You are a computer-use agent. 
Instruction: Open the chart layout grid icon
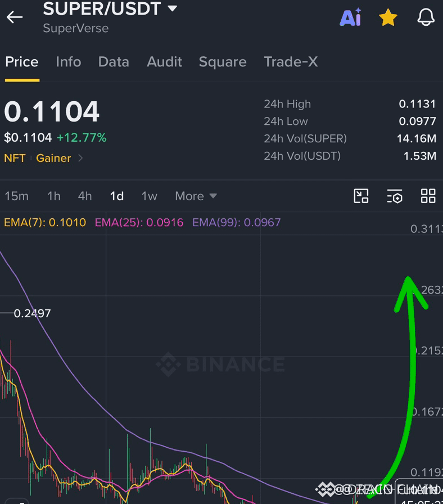click(x=428, y=196)
